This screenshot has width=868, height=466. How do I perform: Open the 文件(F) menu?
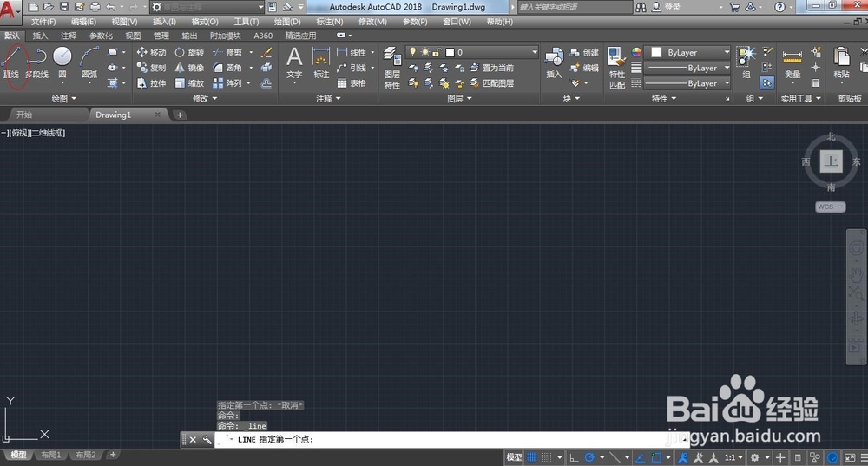43,22
